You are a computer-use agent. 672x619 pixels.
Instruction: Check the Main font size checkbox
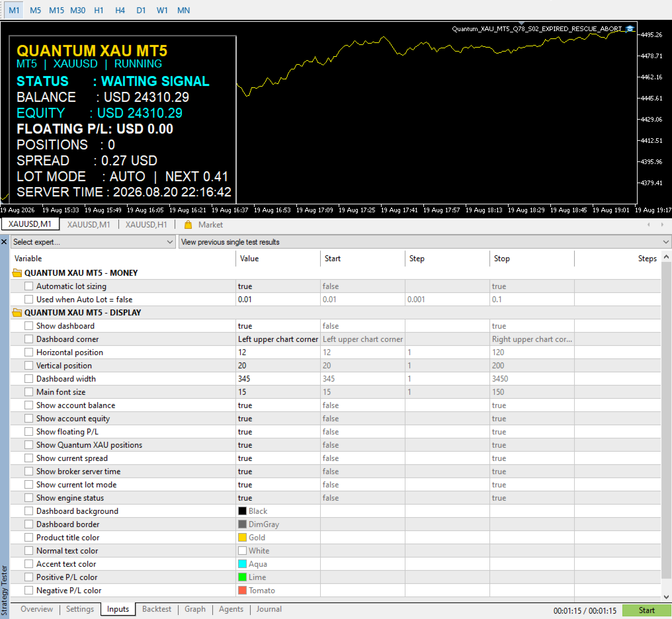pyautogui.click(x=28, y=392)
